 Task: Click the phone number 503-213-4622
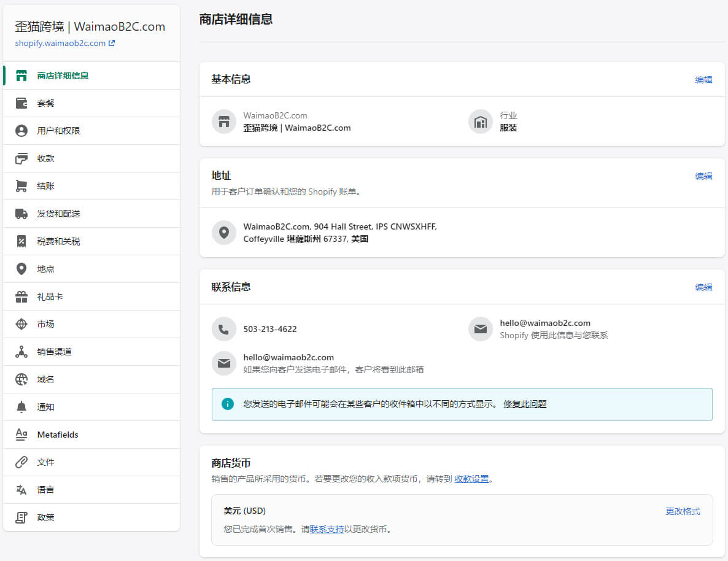tap(269, 329)
